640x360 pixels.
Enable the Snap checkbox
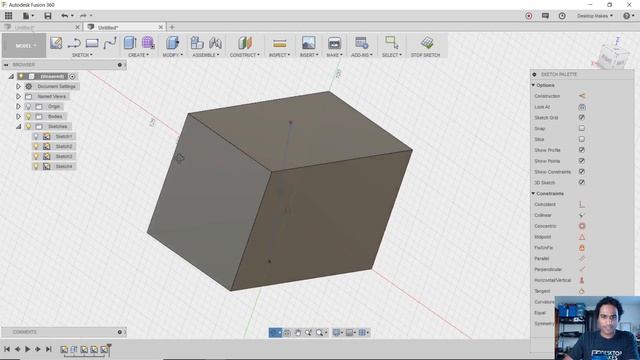582,128
